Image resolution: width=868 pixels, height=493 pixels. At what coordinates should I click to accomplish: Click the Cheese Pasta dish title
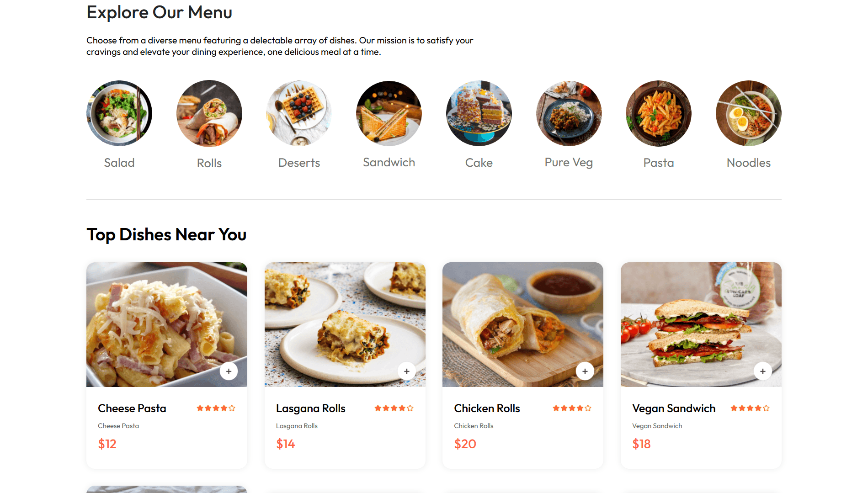pyautogui.click(x=132, y=408)
